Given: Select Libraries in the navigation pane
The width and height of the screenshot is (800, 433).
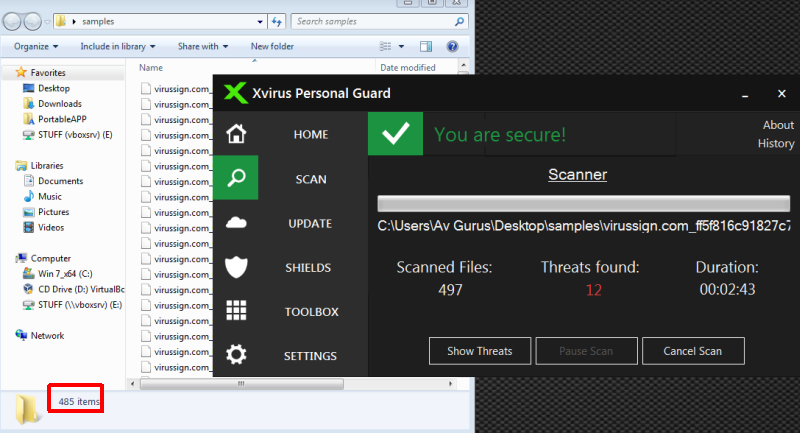Looking at the screenshot, I should tap(47, 165).
